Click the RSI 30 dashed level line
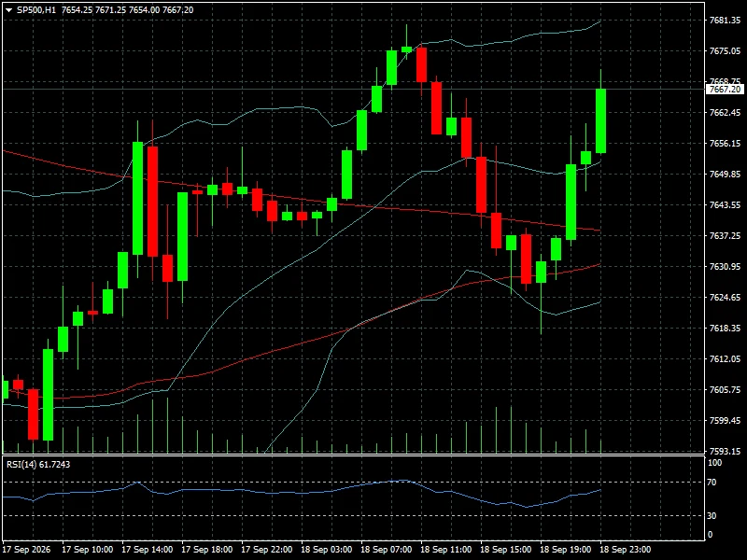 pos(353,516)
